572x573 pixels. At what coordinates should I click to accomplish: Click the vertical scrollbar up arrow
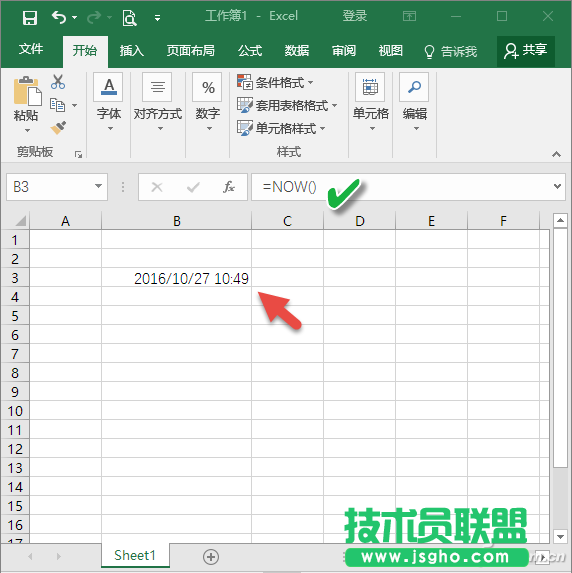click(560, 220)
